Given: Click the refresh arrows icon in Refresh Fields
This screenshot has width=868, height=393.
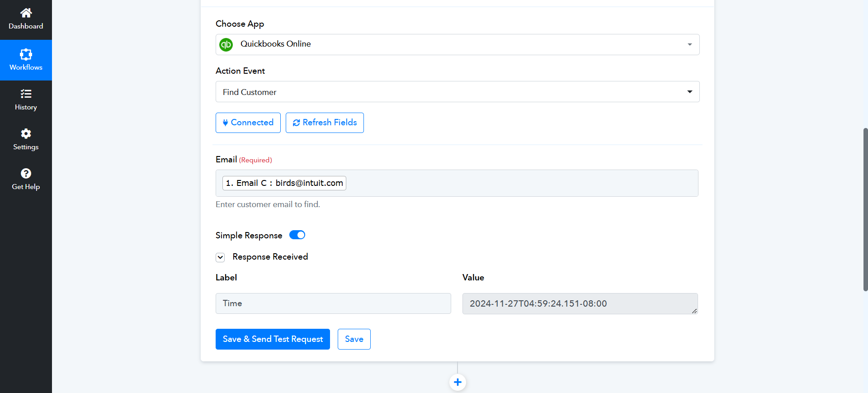Looking at the screenshot, I should 297,123.
